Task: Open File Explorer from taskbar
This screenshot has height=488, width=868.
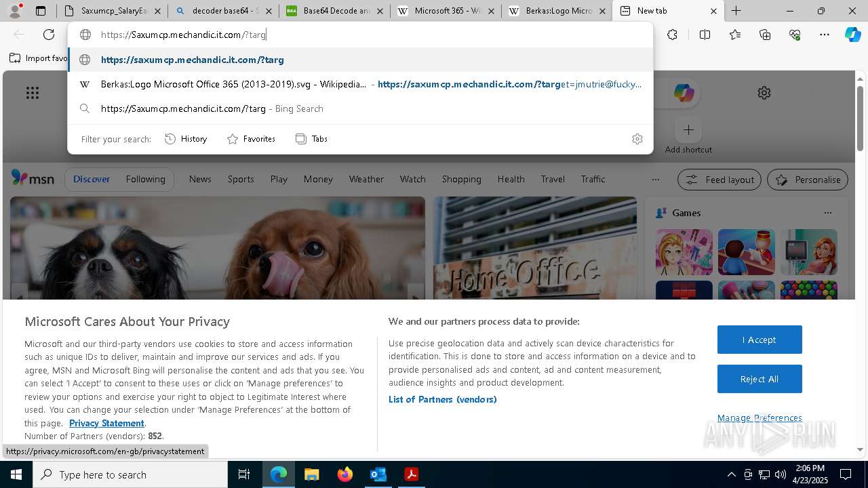Action: pos(311,474)
